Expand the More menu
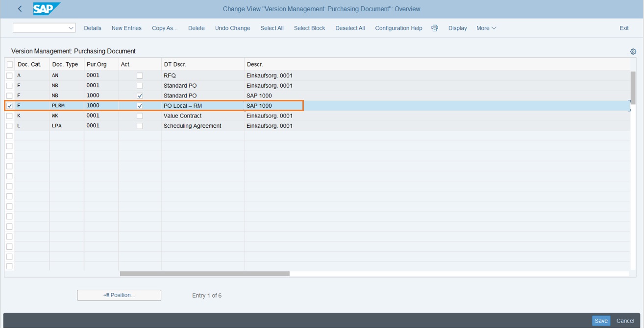The width and height of the screenshot is (644, 329). click(x=486, y=28)
